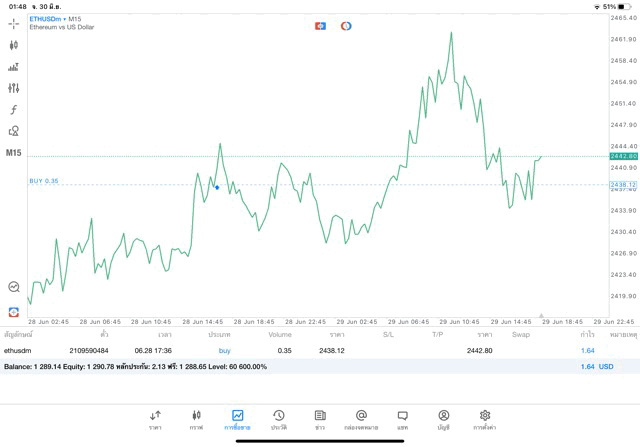The image size is (640, 447).
Task: Open the Quotes tab (ราคา)
Action: [x=155, y=419]
